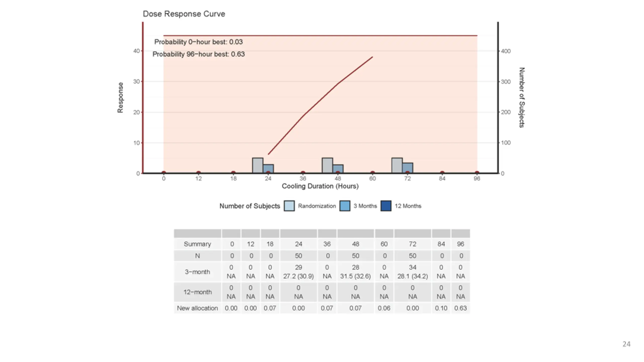This screenshot has width=644, height=362.
Task: Click the red data point at 96 hours
Action: [x=477, y=173]
